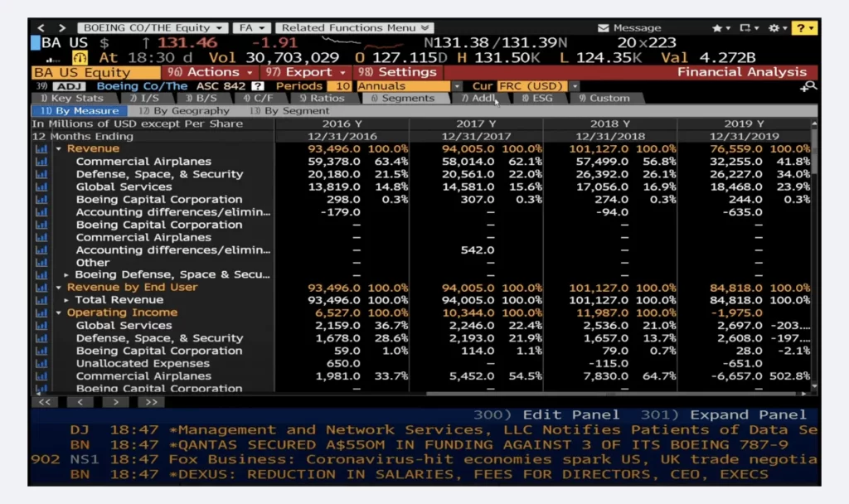Image resolution: width=849 pixels, height=504 pixels.
Task: Click the question mark next to ASC 842
Action: tap(258, 86)
